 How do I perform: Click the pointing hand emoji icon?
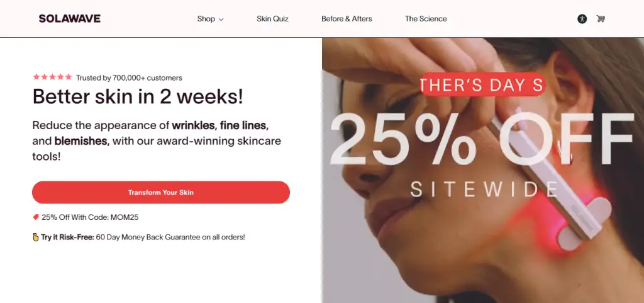(36, 237)
